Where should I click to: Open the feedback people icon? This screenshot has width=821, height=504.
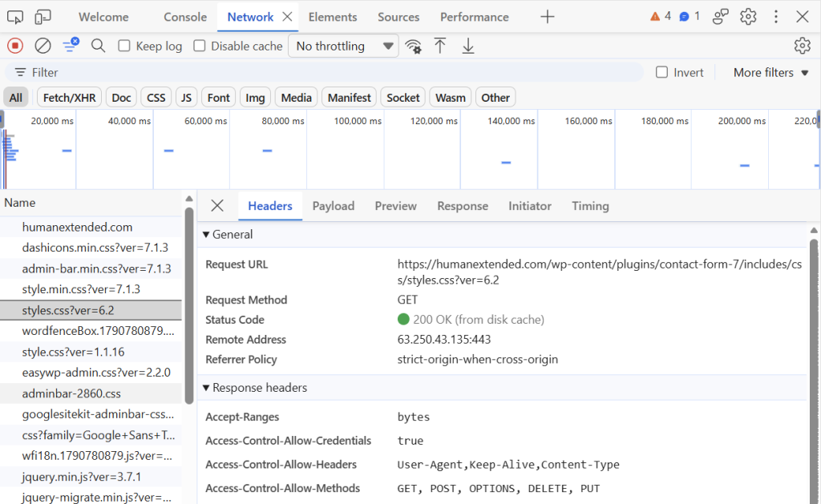[x=721, y=17]
